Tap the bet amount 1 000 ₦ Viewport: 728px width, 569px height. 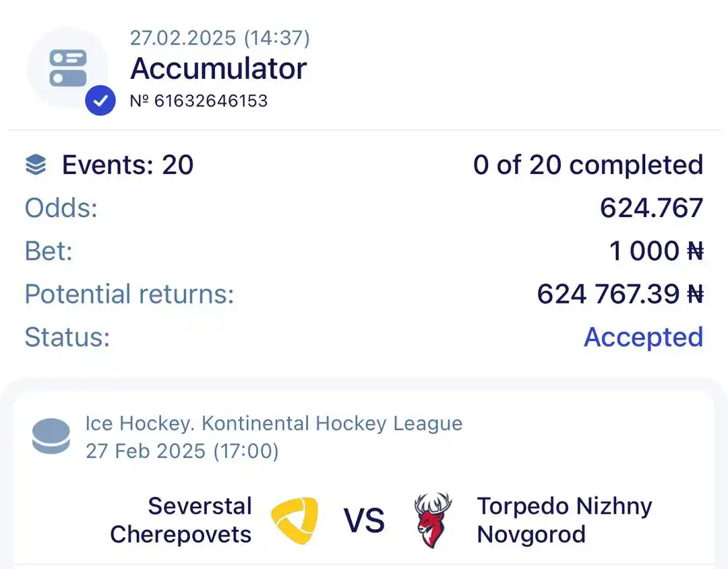click(x=657, y=251)
